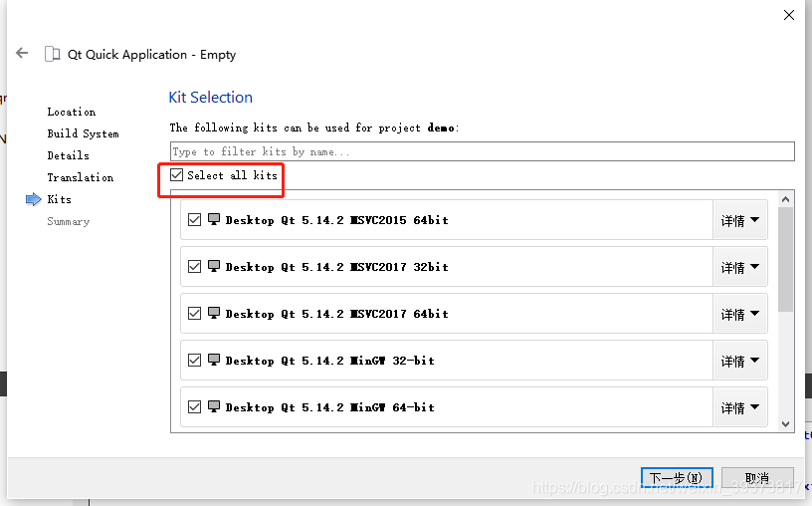Viewport: 812px width, 506px height.
Task: Click the kit list scrollbar up arrow
Action: coord(785,199)
